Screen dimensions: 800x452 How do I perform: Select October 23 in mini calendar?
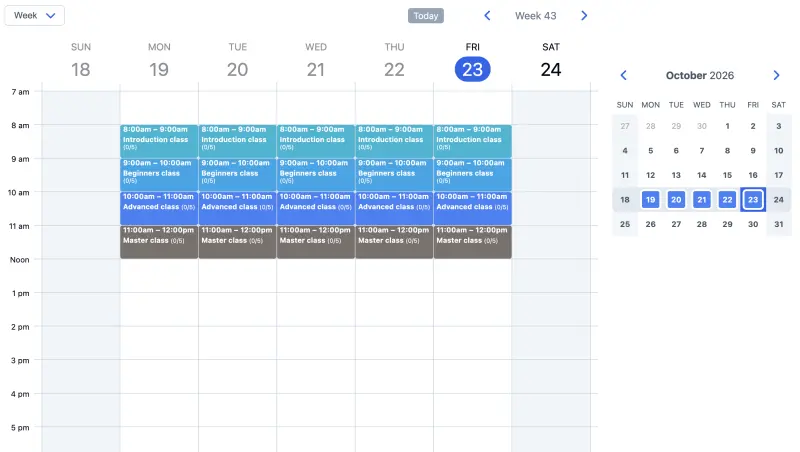pos(753,199)
